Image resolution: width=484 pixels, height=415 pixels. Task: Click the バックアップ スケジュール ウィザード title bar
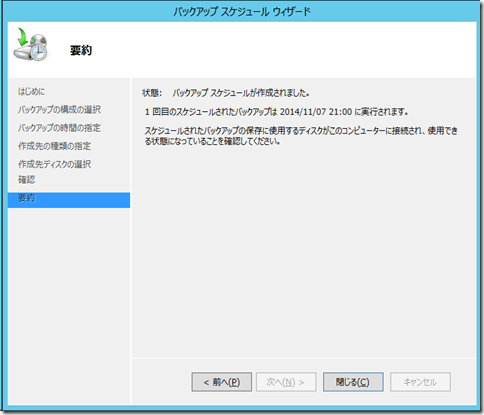242,12
